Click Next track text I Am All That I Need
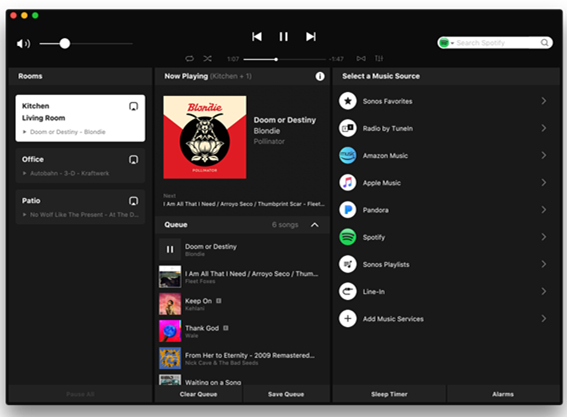The image size is (567, 417). 244,204
